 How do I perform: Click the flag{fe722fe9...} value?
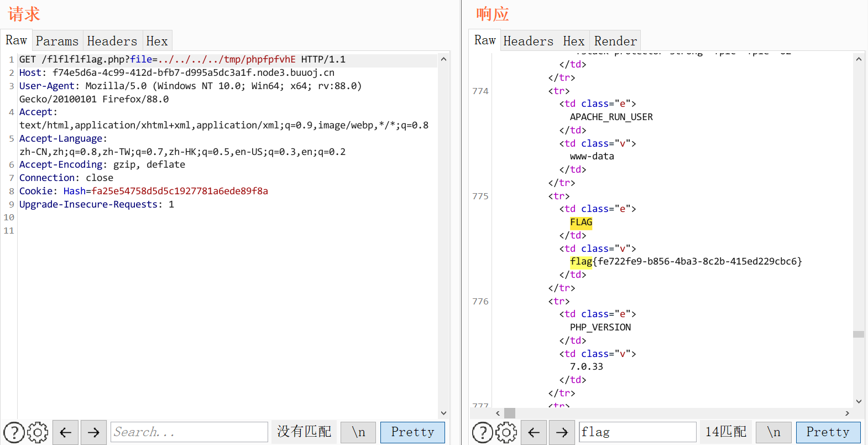686,261
